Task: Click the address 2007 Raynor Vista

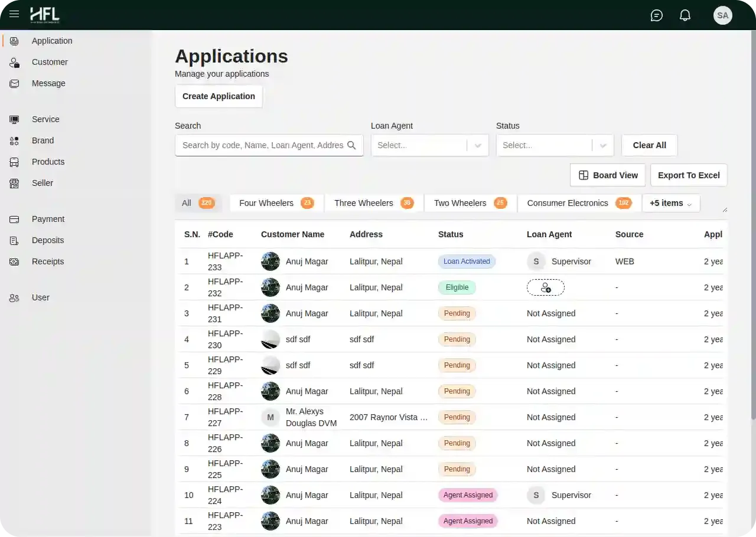Action: pyautogui.click(x=389, y=417)
